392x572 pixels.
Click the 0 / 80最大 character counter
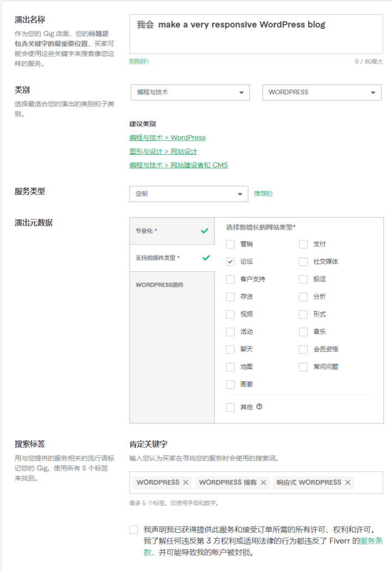pos(369,62)
